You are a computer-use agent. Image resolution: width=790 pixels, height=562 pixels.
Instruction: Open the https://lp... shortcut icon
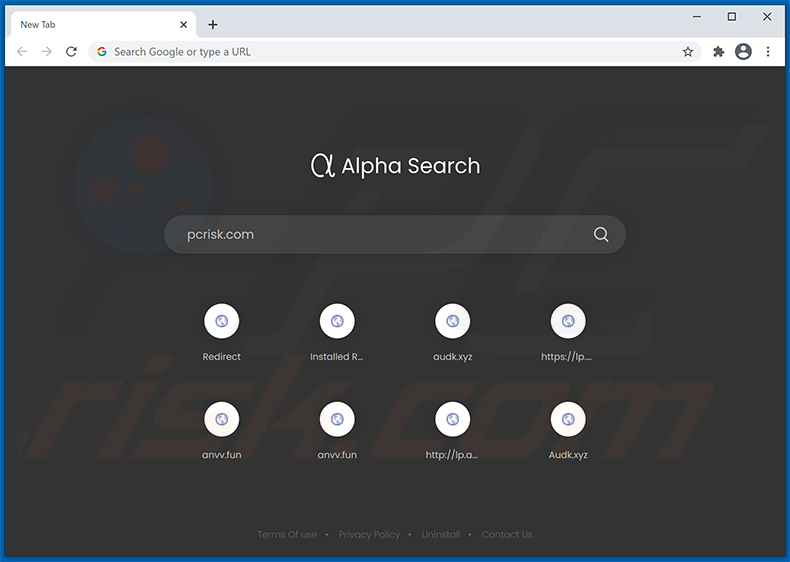click(x=568, y=321)
